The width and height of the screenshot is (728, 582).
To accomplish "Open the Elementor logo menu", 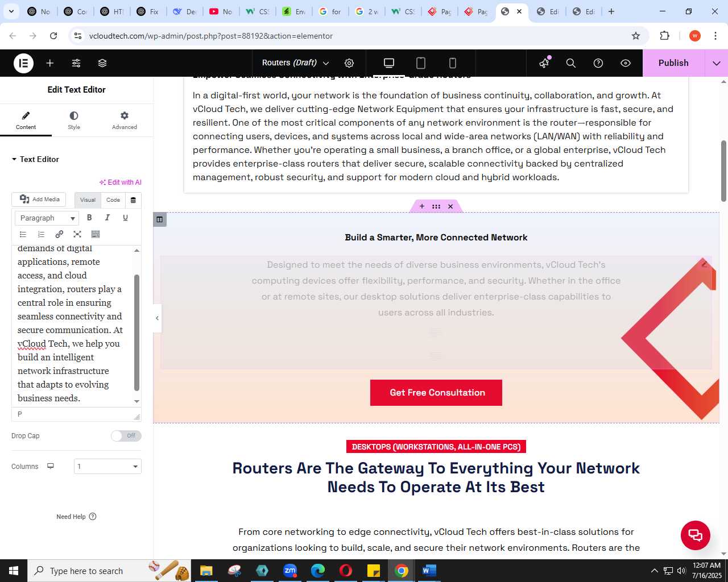I will click(23, 63).
